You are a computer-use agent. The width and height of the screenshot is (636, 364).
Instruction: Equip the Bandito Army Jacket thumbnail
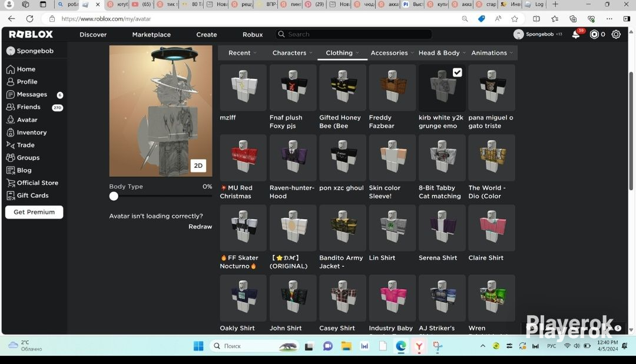pyautogui.click(x=342, y=228)
